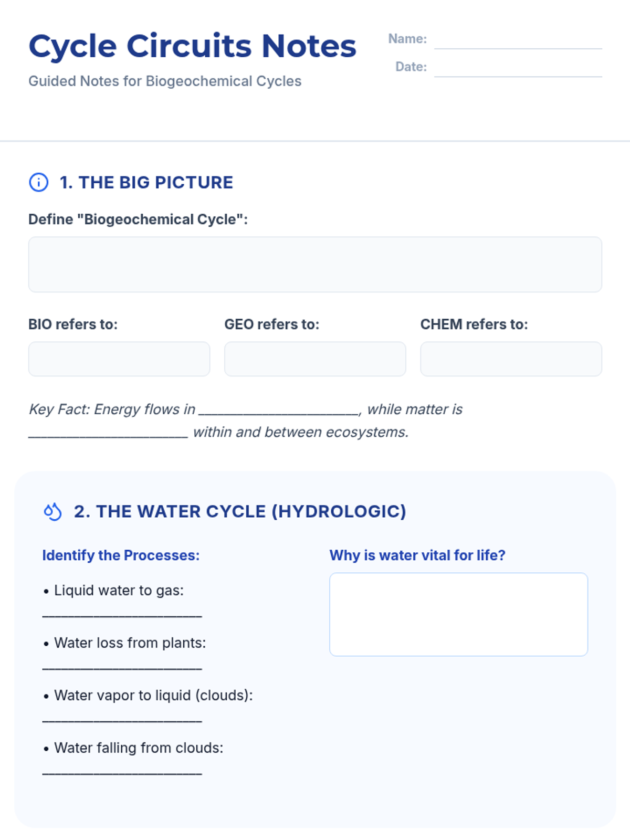630x840 pixels.
Task: Click the Why is water vital answer box
Action: click(458, 614)
